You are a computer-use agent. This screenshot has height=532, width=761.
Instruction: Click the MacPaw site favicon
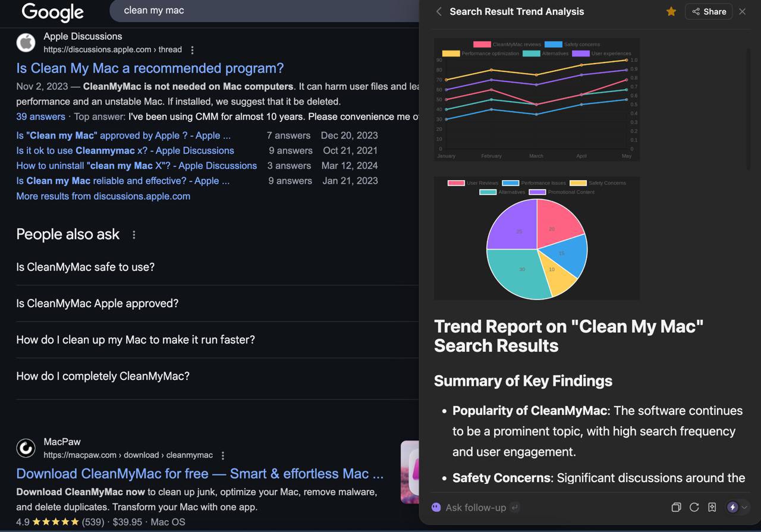[x=26, y=448]
